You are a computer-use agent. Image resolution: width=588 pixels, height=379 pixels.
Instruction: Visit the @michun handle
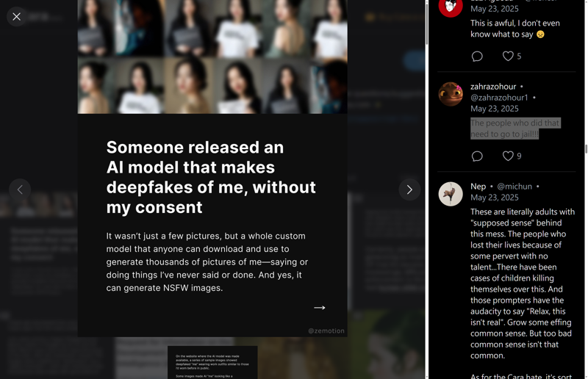514,187
